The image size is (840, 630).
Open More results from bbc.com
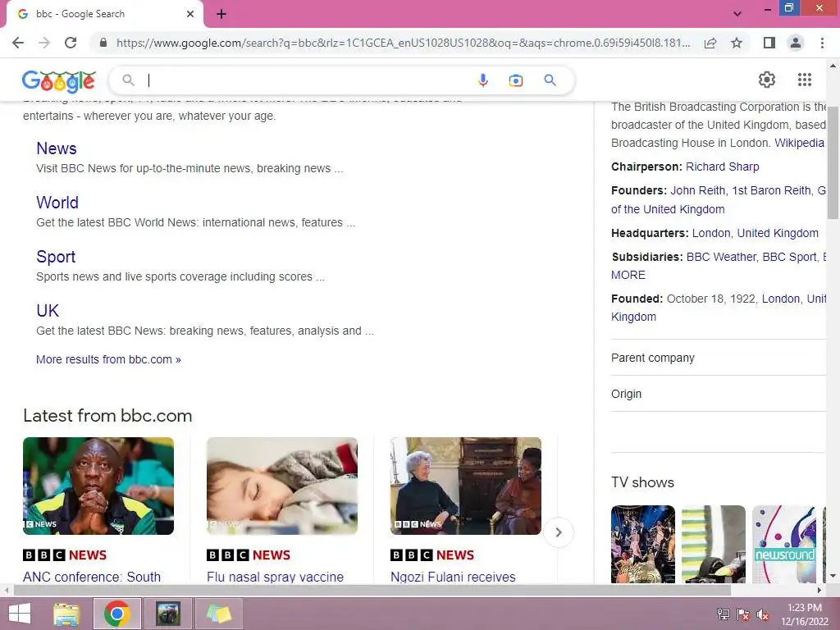point(108,359)
